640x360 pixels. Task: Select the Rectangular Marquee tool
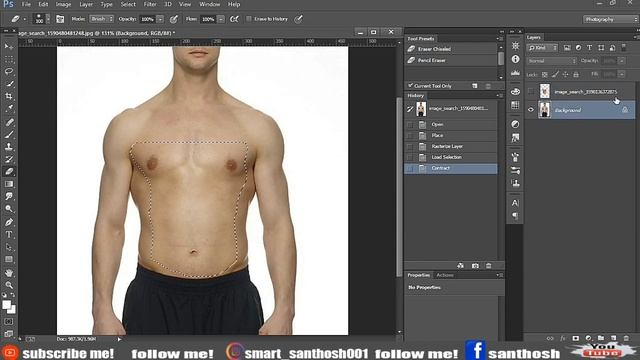9,59
